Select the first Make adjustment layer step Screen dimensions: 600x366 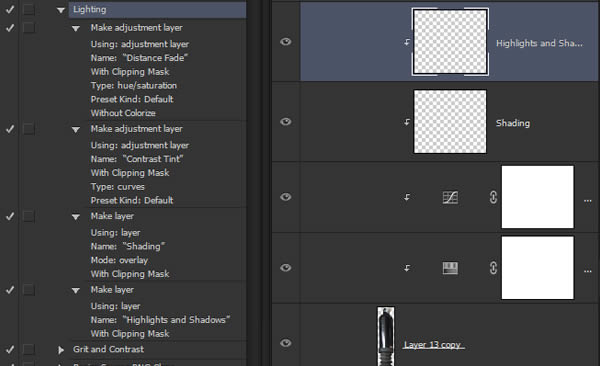[x=136, y=28]
